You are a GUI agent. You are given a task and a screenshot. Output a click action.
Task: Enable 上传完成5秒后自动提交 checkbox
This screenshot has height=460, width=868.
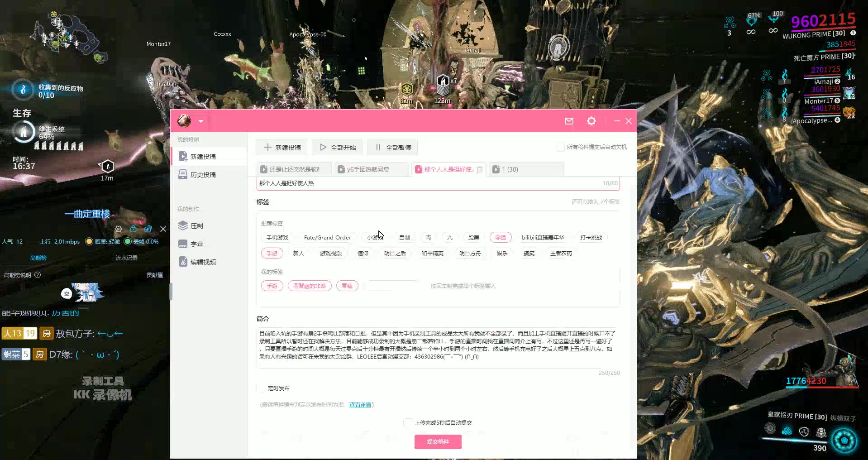click(407, 423)
